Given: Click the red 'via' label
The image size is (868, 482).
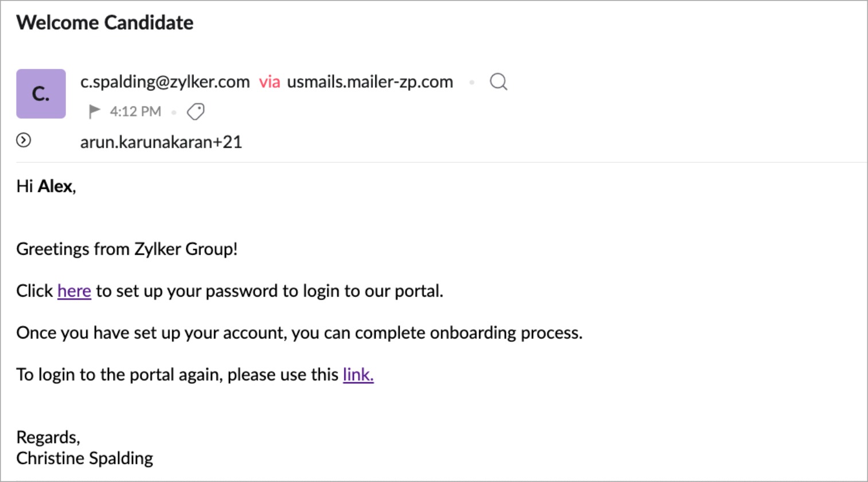Looking at the screenshot, I should [269, 82].
